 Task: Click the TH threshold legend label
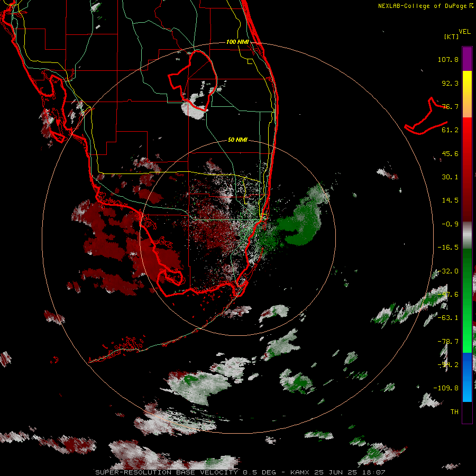(x=454, y=412)
